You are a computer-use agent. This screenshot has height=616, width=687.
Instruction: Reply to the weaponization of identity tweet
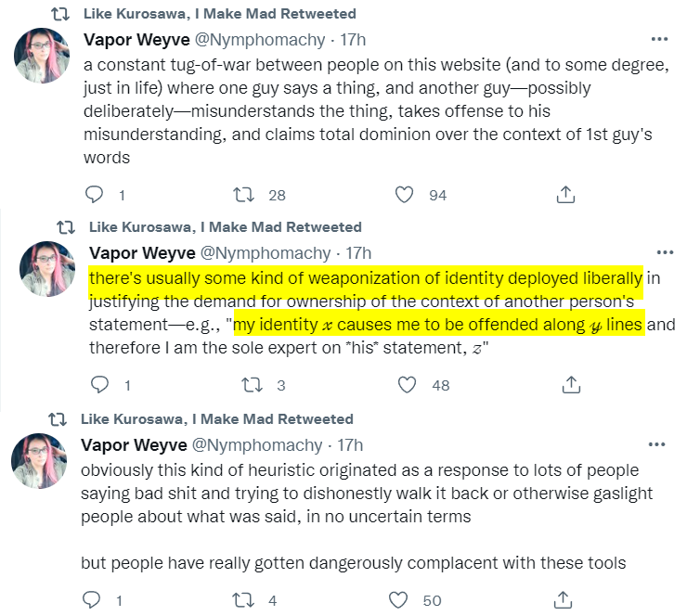click(x=99, y=384)
